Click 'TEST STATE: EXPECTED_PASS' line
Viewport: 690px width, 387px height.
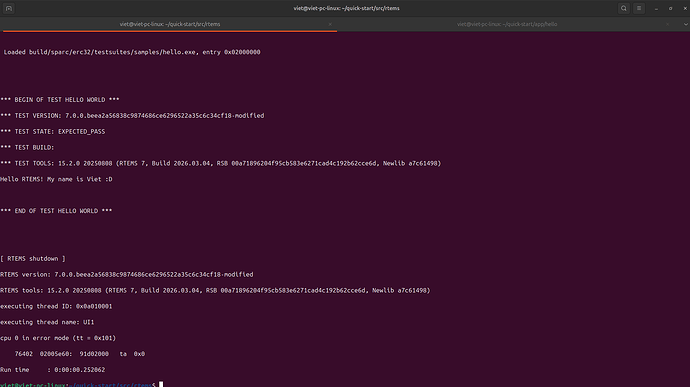pyautogui.click(x=53, y=131)
